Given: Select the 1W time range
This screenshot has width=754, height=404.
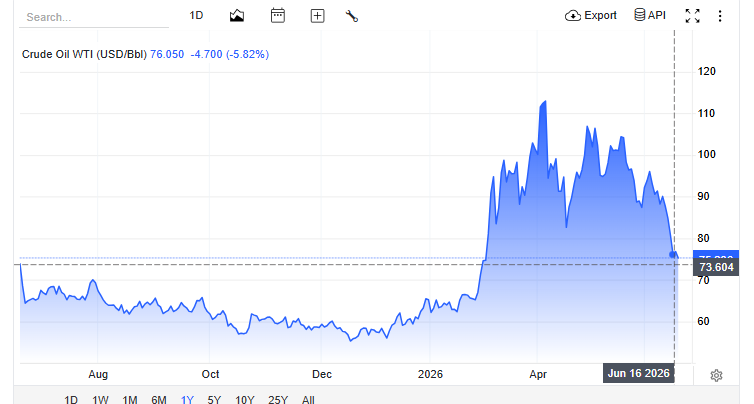Looking at the screenshot, I should click(100, 399).
